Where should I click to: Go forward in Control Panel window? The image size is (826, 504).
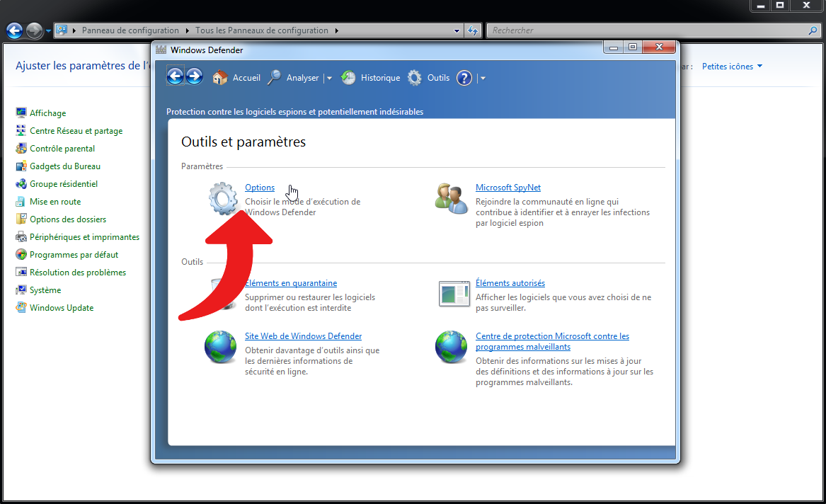(34, 30)
